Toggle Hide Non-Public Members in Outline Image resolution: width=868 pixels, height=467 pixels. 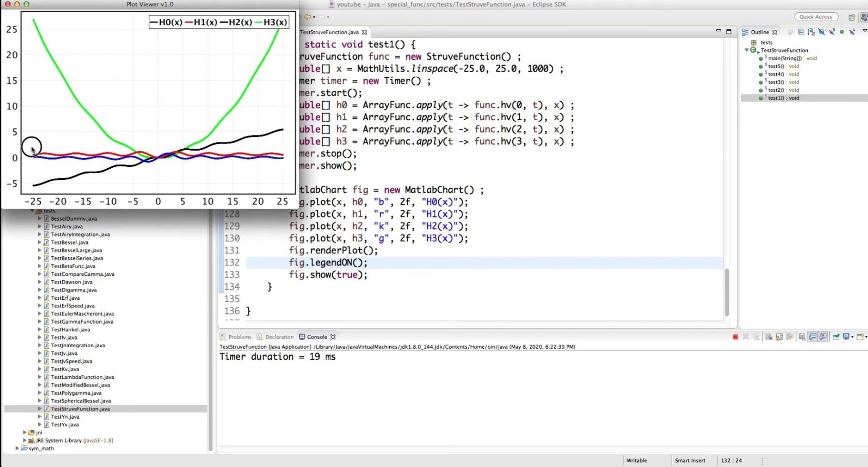pos(842,32)
